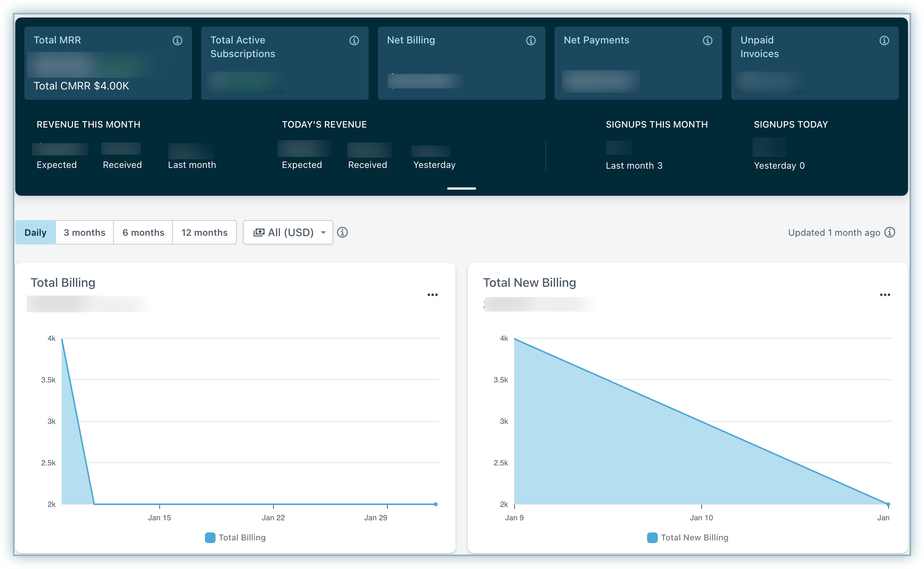Expand the All (USD) currency dropdown
This screenshot has width=924, height=569.
[x=288, y=232]
